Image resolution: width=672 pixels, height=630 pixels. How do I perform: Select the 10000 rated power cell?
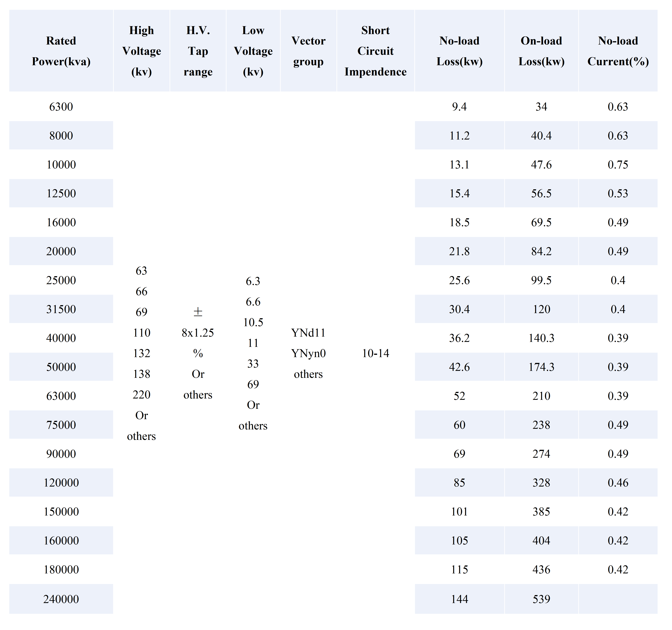point(61,164)
